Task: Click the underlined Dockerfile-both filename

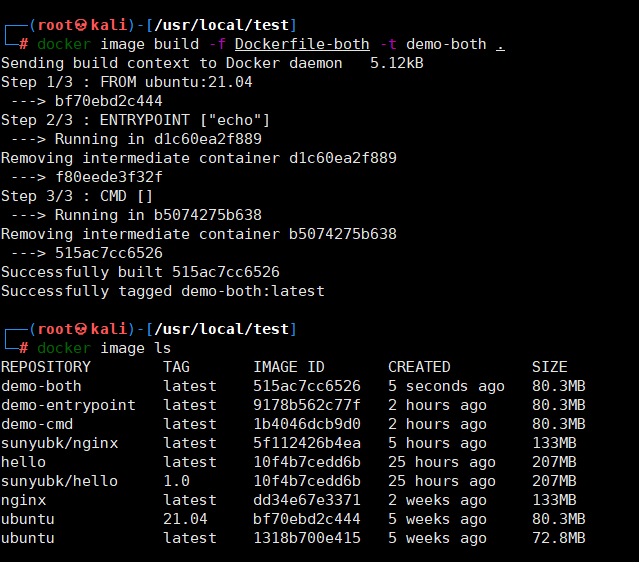Action: (x=302, y=44)
